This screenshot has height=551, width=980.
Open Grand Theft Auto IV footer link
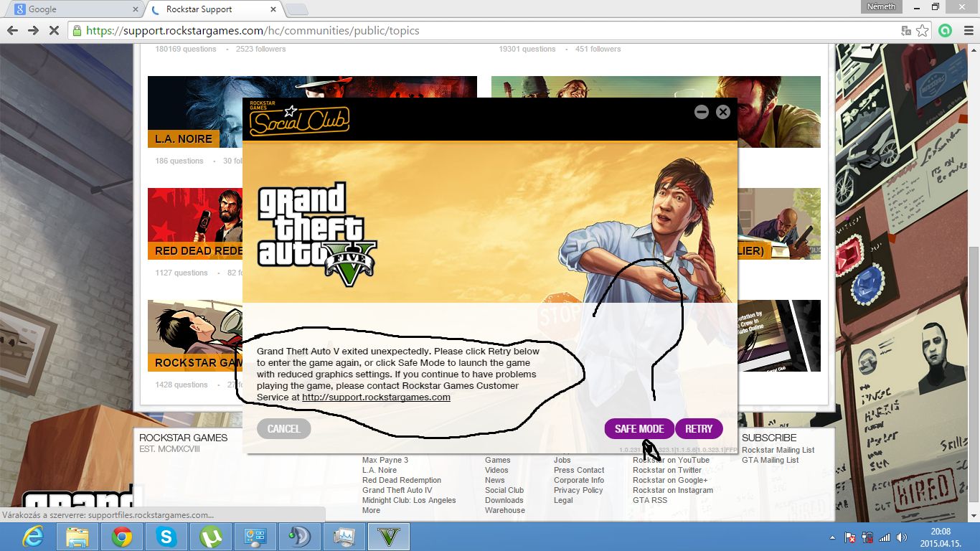point(397,490)
